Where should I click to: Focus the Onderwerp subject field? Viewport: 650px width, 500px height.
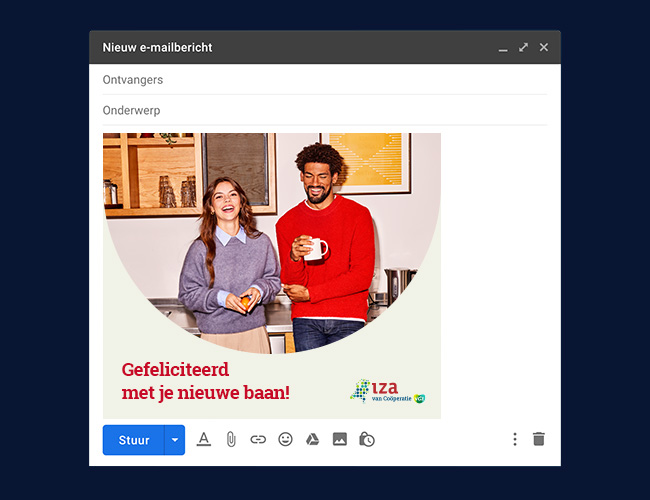tap(324, 110)
